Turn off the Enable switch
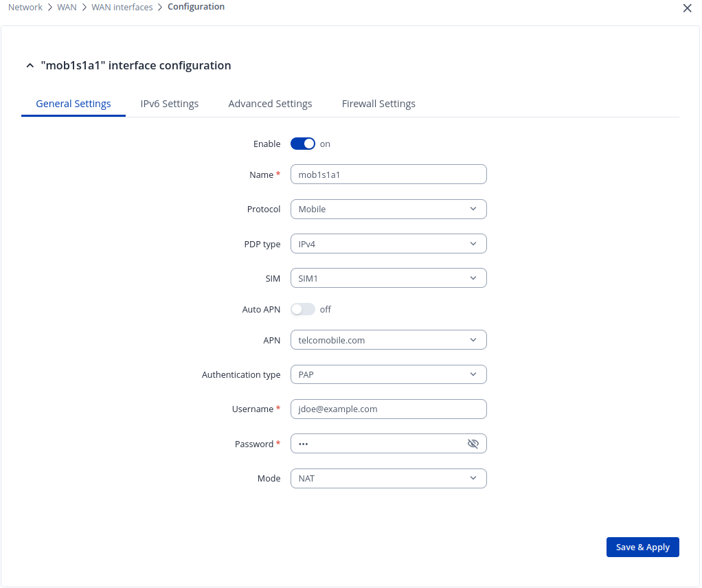Screen dimensions: 702x588 tap(302, 144)
